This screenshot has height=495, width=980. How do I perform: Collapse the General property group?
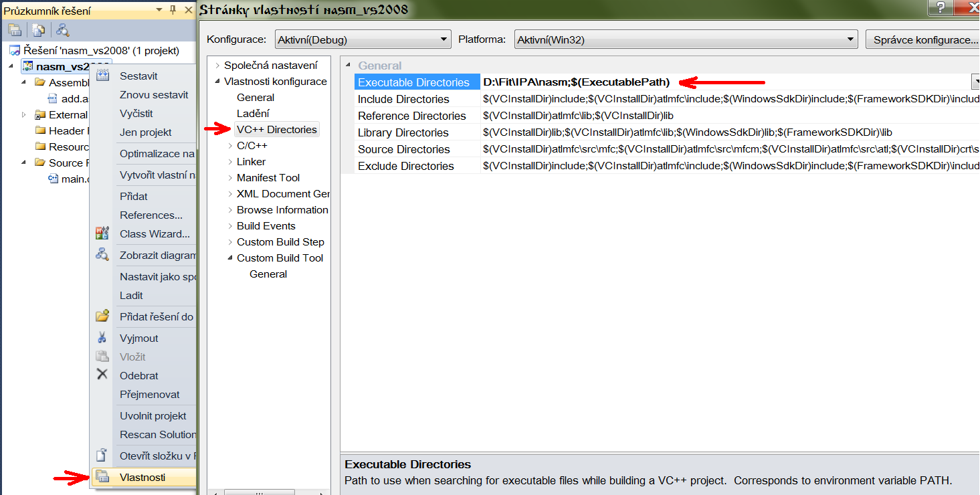coord(347,66)
